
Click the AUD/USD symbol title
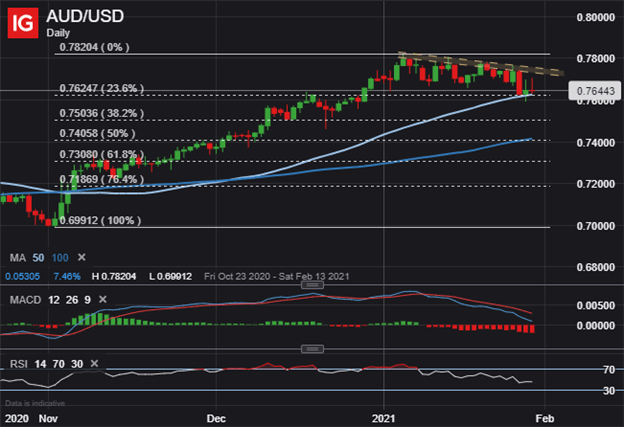click(85, 16)
